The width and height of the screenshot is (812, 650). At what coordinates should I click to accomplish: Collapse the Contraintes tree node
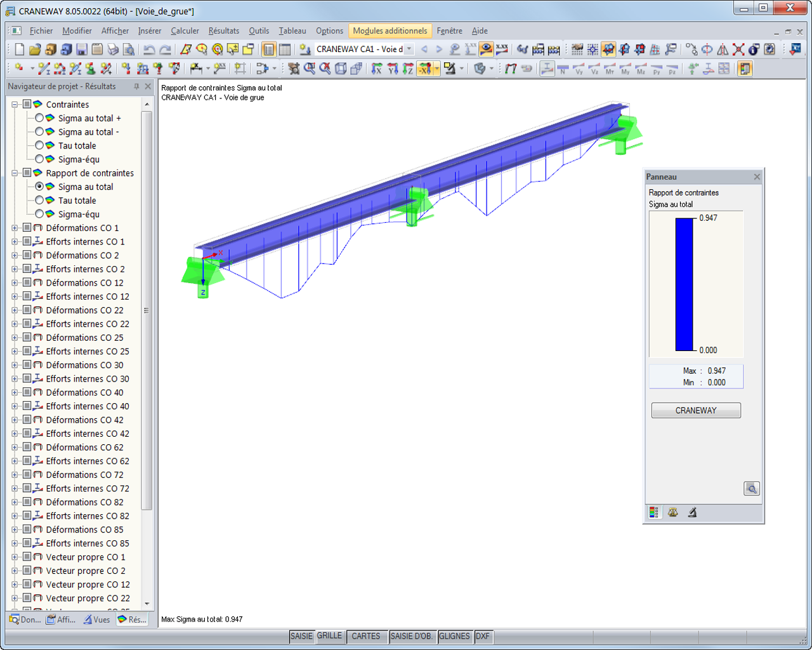click(x=15, y=104)
